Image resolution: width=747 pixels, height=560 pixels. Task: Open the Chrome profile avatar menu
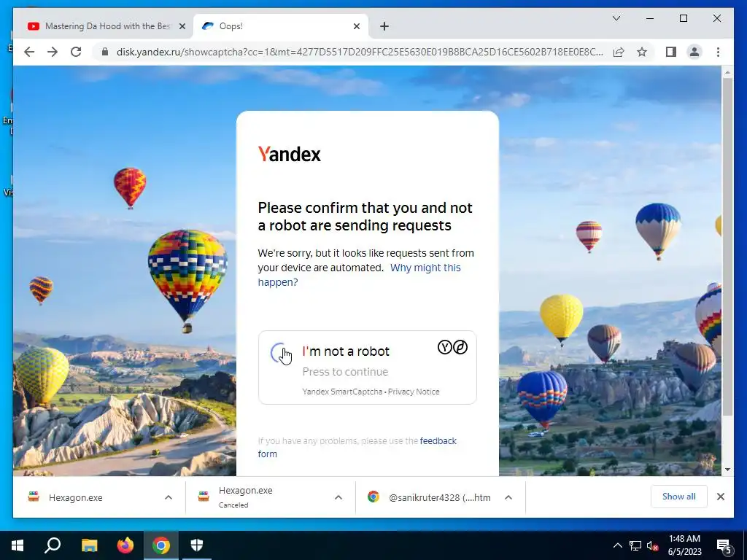pyautogui.click(x=694, y=52)
